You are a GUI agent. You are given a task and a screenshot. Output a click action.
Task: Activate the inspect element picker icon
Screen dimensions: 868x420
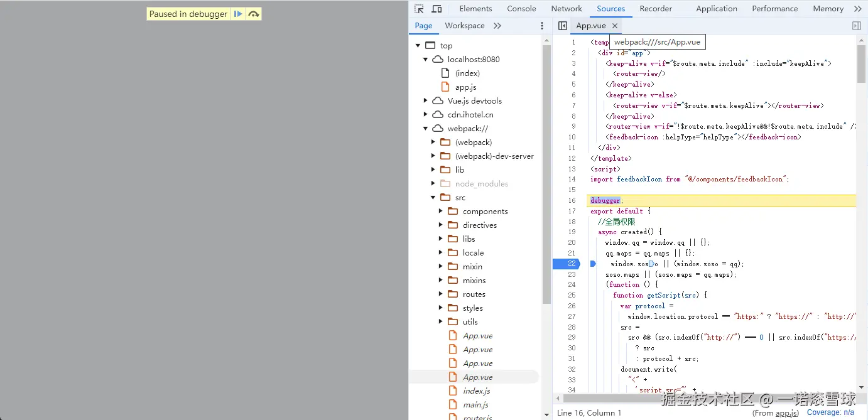pos(419,9)
